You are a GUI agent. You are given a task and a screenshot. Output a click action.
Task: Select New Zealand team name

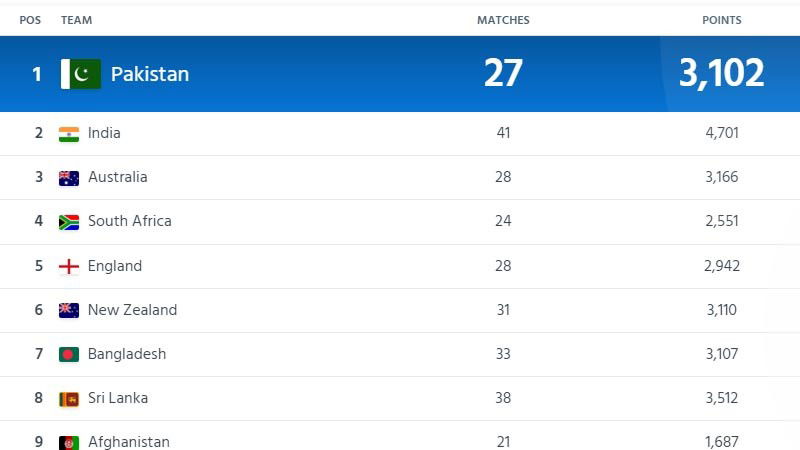132,310
